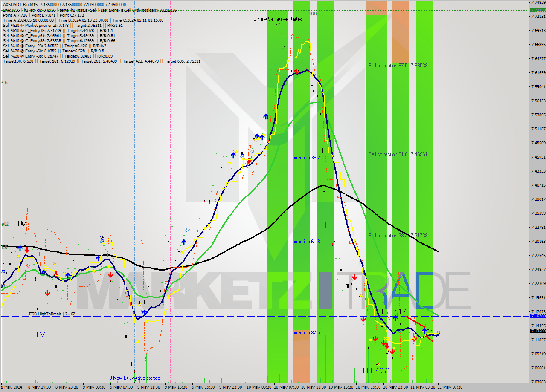Viewport: 546px width, 392px height.
Task: Select the 'correction 38.2' level label
Action: point(305,158)
